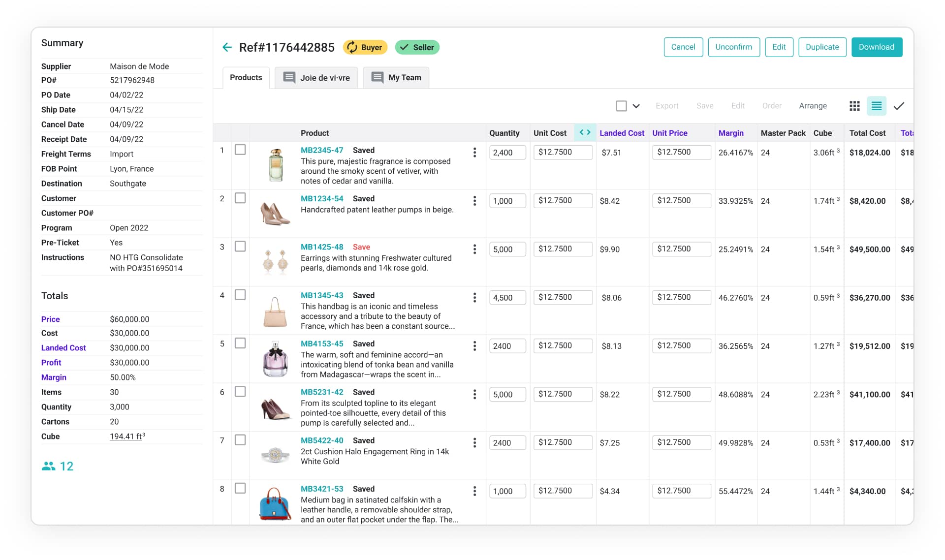The image size is (945, 560).
Task: Click the Download button
Action: [x=876, y=47]
